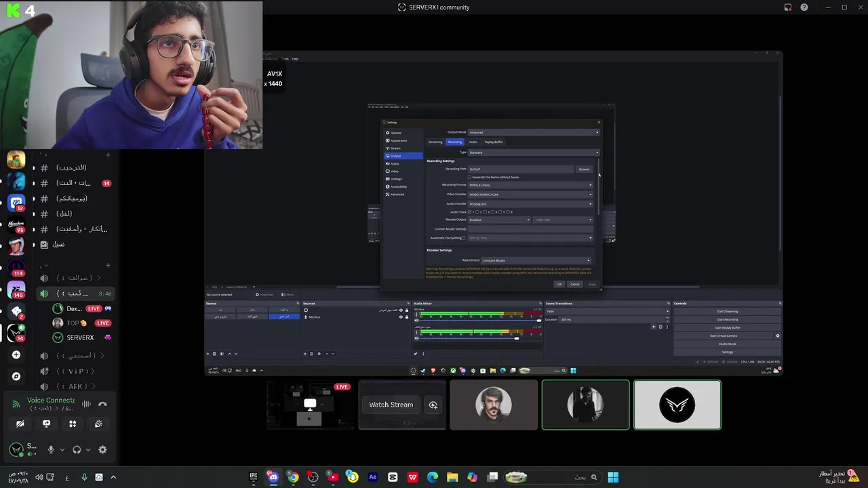
Task: Click Studio Mode in OBS Controls
Action: tap(727, 344)
